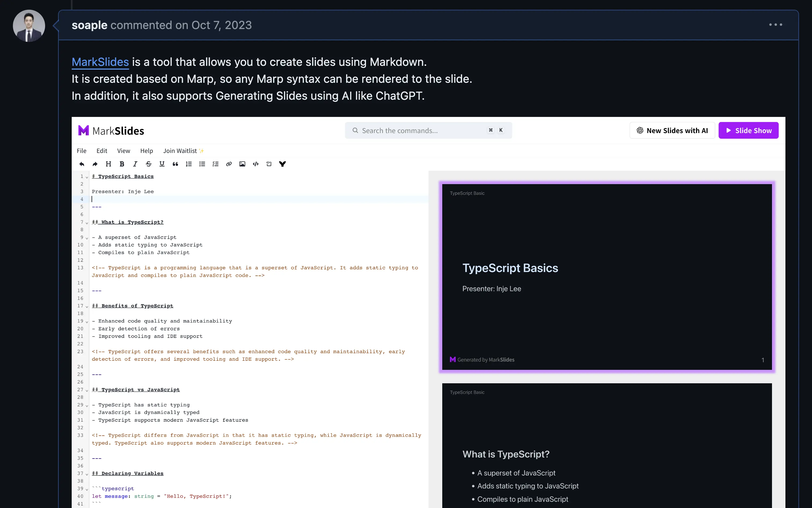Collapse the fold at line 1 TypeScript Basics

point(87,177)
